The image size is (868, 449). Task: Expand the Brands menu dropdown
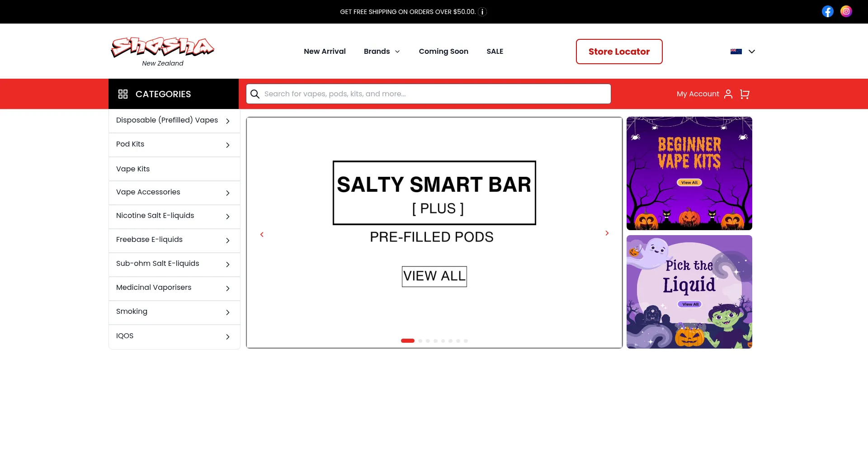(x=382, y=52)
